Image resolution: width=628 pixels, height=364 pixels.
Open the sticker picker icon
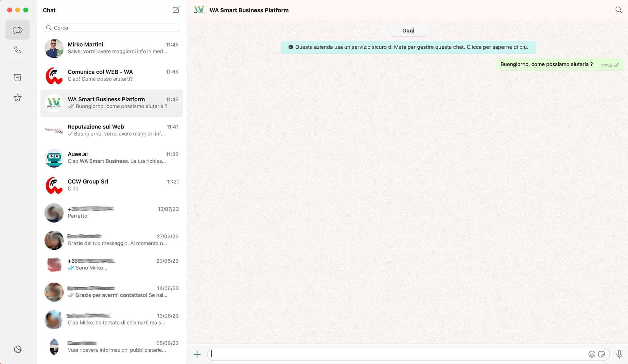click(602, 354)
